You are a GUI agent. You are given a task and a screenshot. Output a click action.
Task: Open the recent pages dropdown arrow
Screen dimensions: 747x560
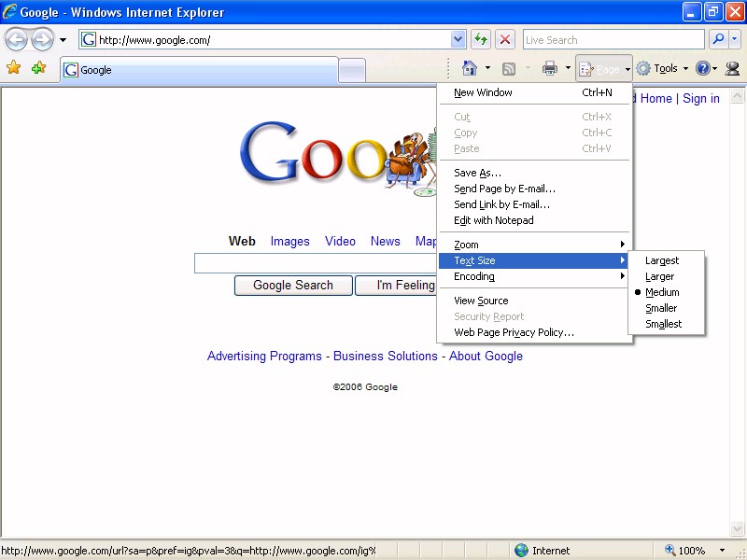(63, 40)
